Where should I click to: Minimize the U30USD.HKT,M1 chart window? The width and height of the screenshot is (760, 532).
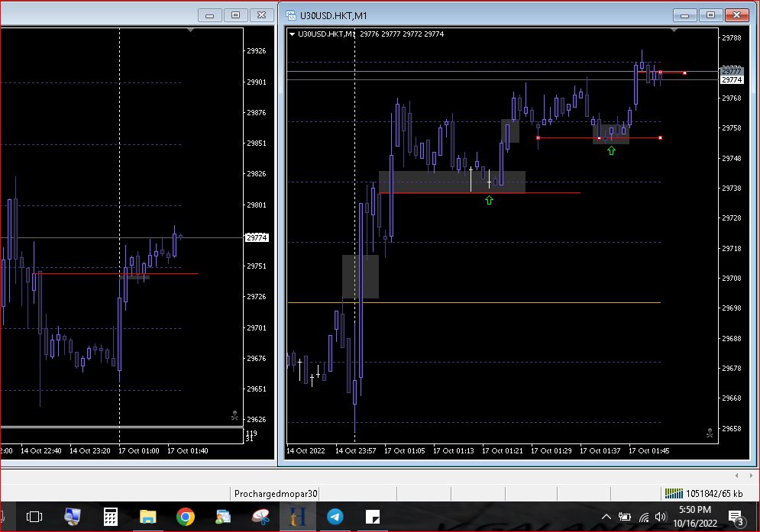[685, 15]
